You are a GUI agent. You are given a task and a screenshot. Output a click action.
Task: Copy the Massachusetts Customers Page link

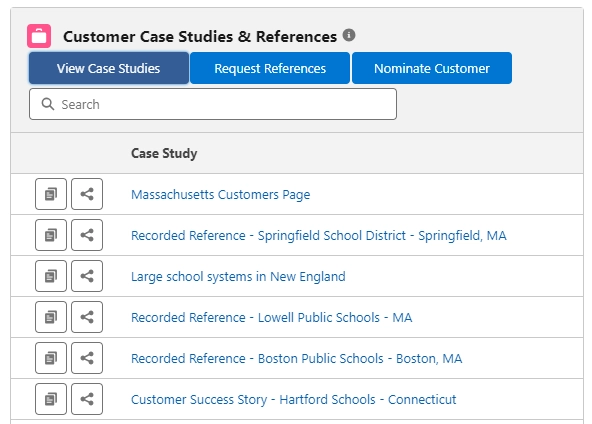(51, 194)
